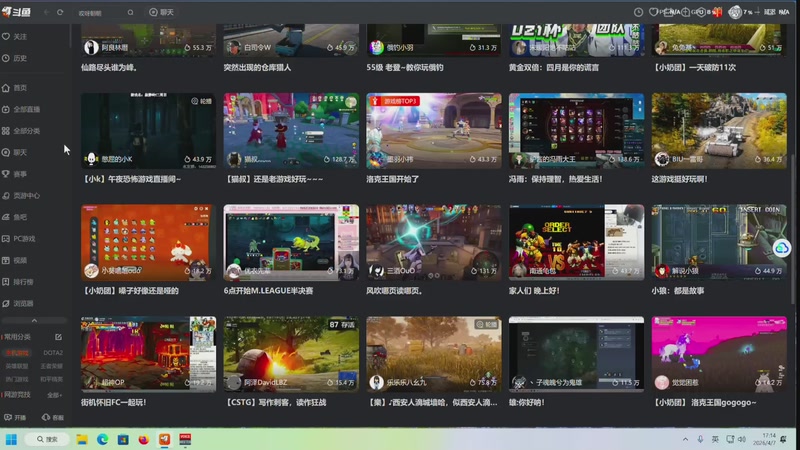Open 鱼吧 in the sidebar

click(14, 217)
